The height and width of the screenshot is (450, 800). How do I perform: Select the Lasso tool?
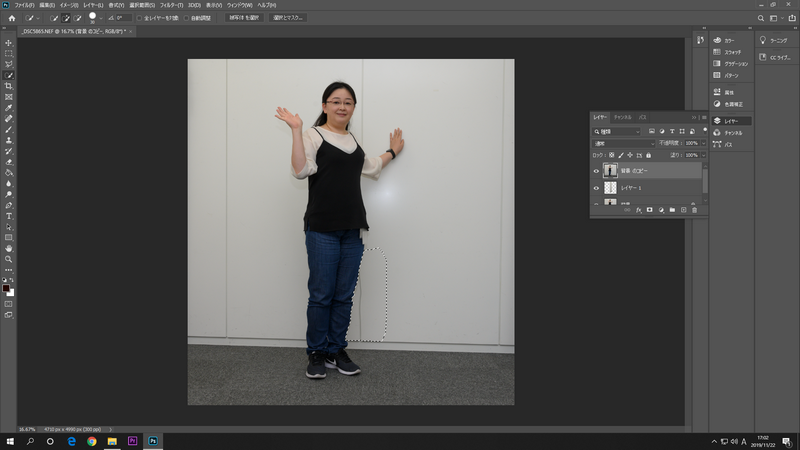pyautogui.click(x=9, y=64)
